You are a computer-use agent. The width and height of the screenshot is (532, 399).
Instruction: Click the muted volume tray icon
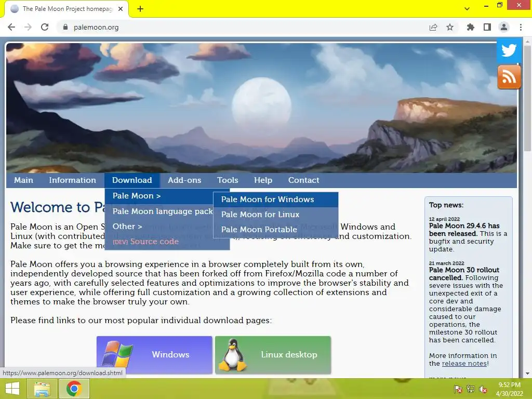pos(483,389)
